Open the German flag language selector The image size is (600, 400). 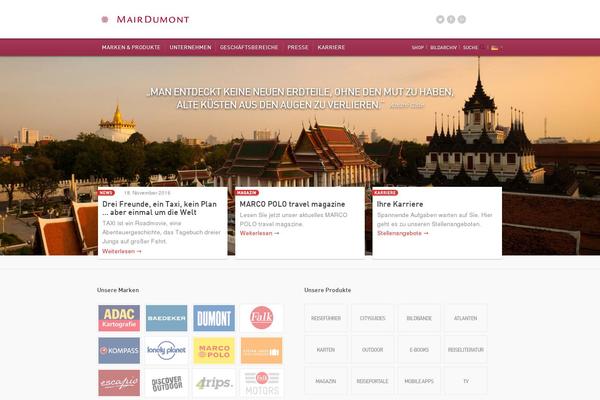click(x=494, y=48)
